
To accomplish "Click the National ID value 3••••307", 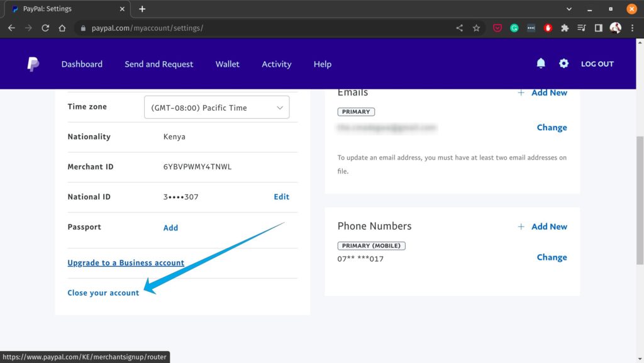I will click(180, 197).
